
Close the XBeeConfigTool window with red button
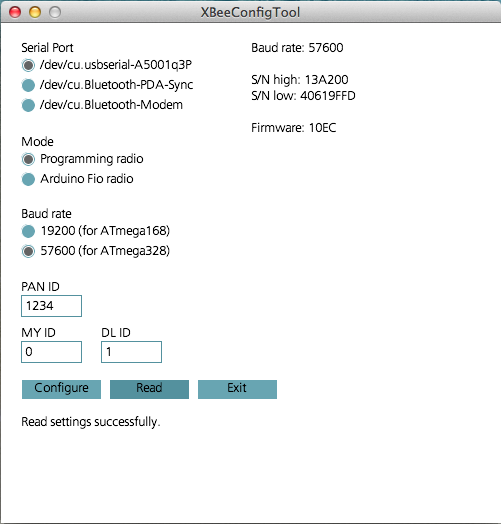point(15,12)
